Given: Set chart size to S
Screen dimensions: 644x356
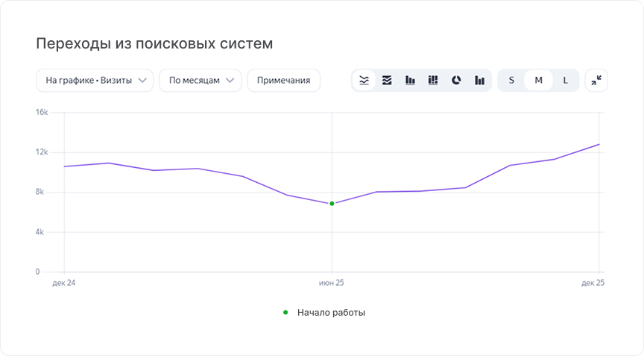Looking at the screenshot, I should [511, 81].
